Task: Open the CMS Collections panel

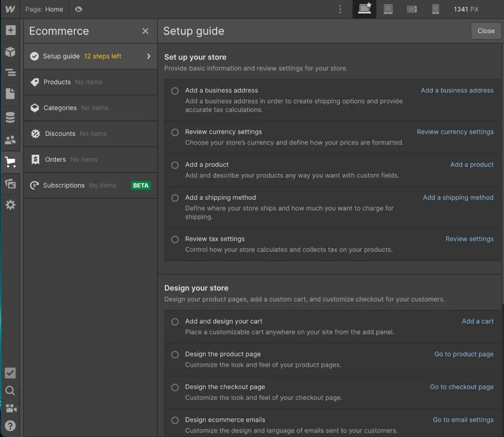Action: (10, 117)
